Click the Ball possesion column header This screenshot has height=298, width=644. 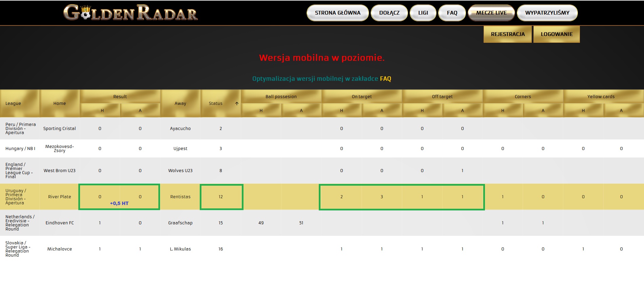click(x=281, y=97)
